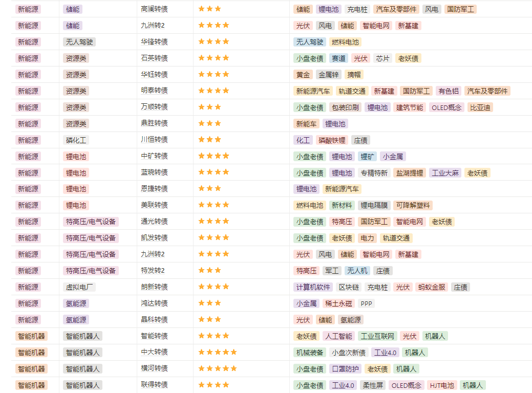Click the five-star rating of 横河转债
The height and width of the screenshot is (393, 532).
[x=218, y=368]
